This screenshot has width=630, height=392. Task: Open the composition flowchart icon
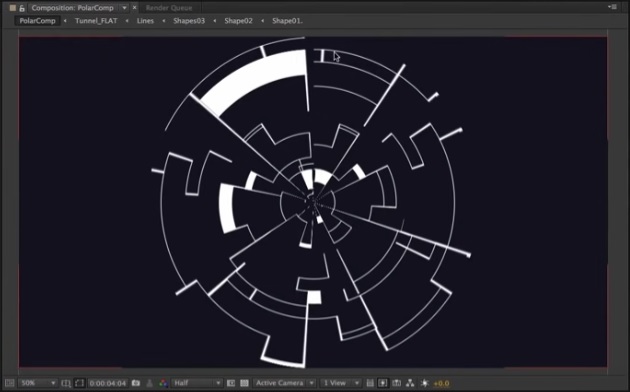[x=410, y=383]
